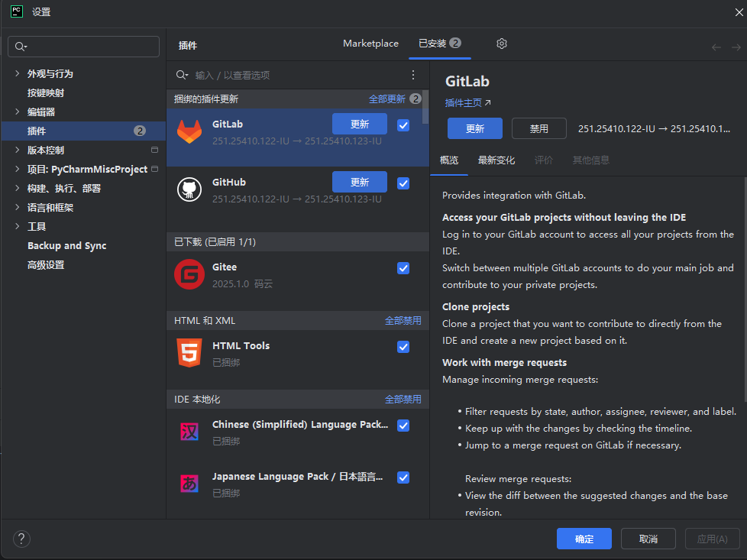Update GitLab from the list row
Viewport: 747px width, 560px height.
tap(360, 125)
